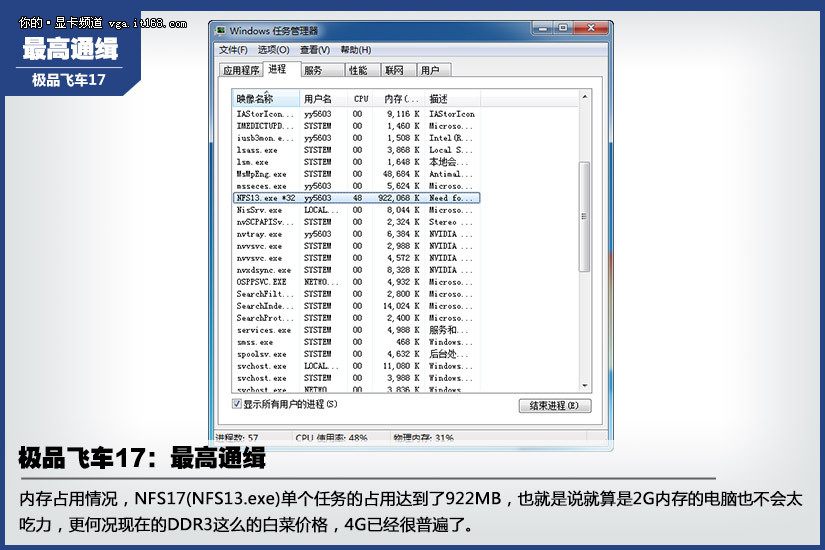
Task: Select the lsm.exe process row
Action: (x=356, y=162)
